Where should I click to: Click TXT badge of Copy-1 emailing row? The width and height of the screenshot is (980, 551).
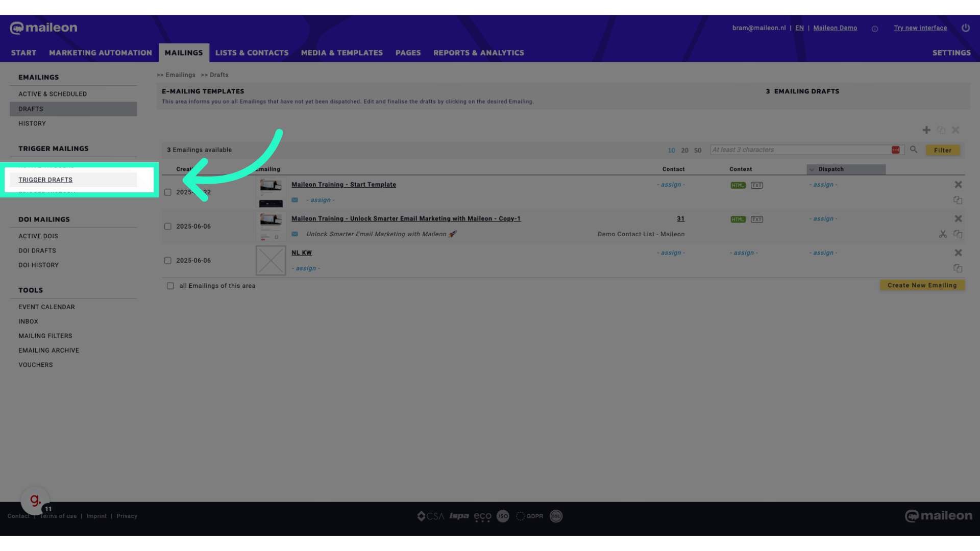pyautogui.click(x=757, y=219)
